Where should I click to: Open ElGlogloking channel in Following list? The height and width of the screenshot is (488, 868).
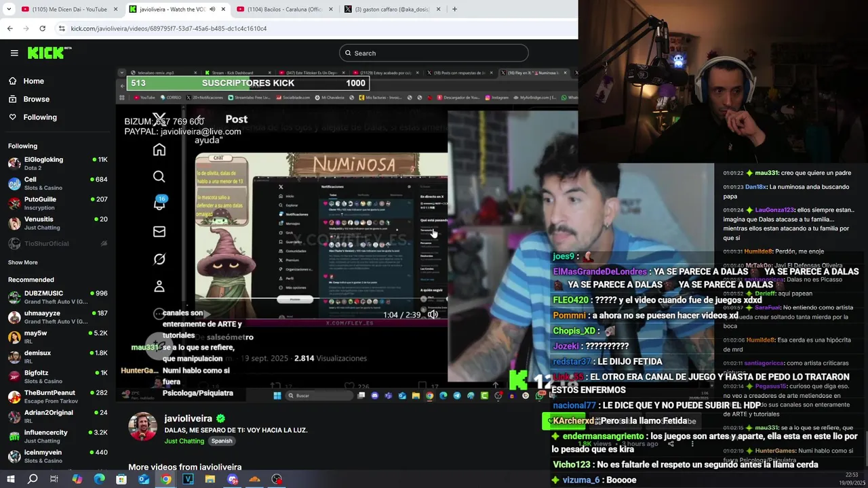click(58, 163)
